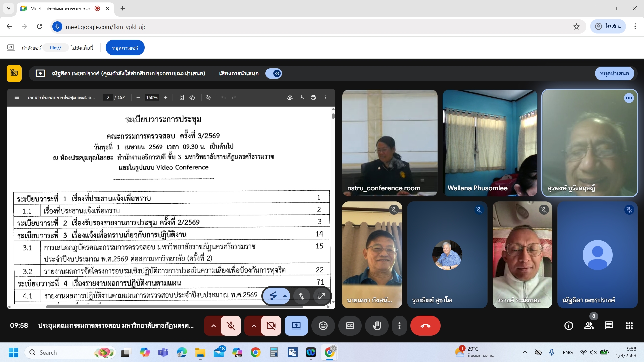This screenshot has height=362, width=644.
Task: Rotate the PDF page counterclockwise
Action: tap(192, 97)
